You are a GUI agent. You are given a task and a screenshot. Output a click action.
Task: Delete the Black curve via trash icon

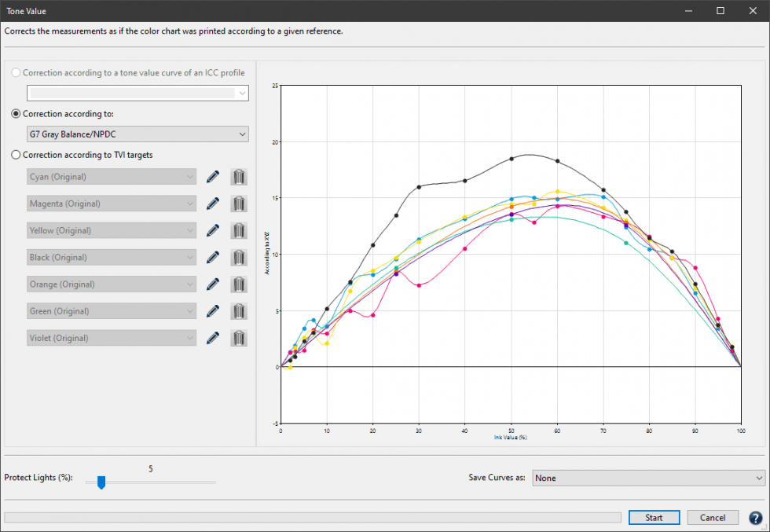point(239,257)
